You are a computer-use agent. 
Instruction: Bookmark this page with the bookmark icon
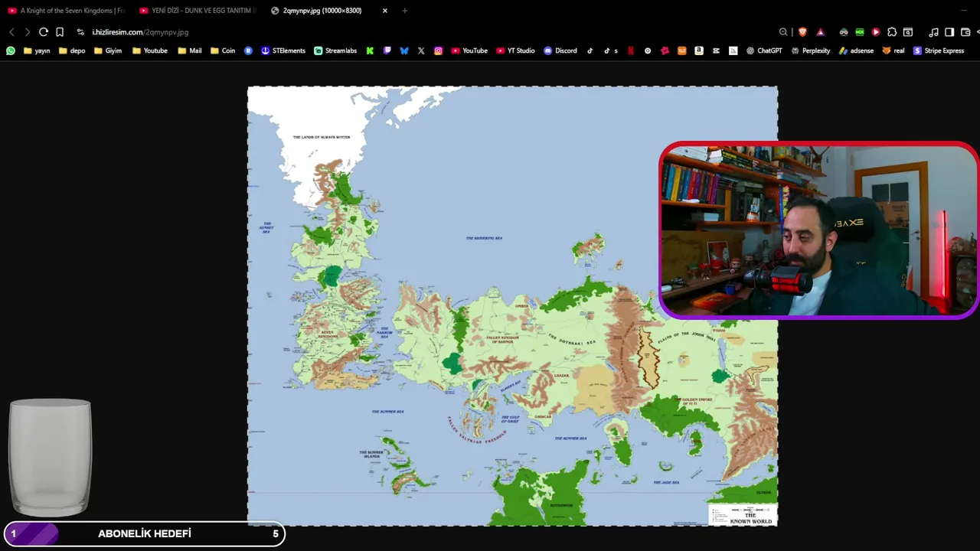point(60,32)
